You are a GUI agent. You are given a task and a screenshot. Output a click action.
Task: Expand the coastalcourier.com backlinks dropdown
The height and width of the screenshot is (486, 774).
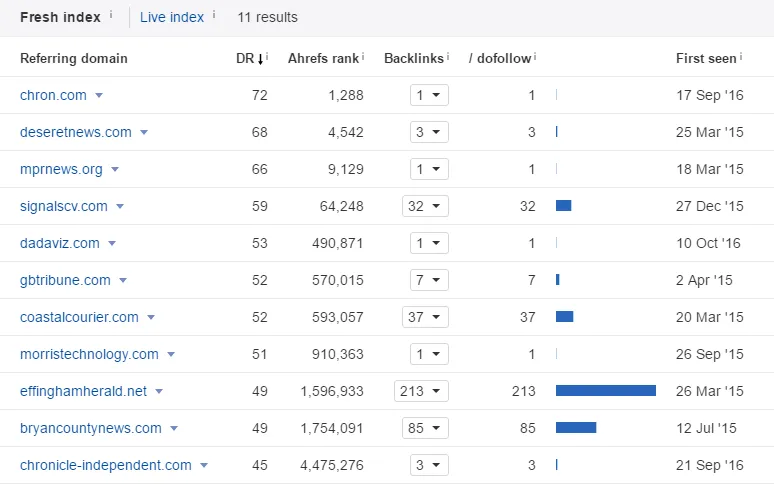[426, 317]
